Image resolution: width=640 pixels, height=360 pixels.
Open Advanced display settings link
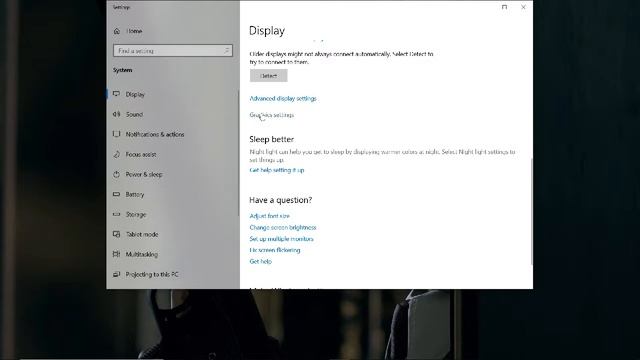coord(283,98)
